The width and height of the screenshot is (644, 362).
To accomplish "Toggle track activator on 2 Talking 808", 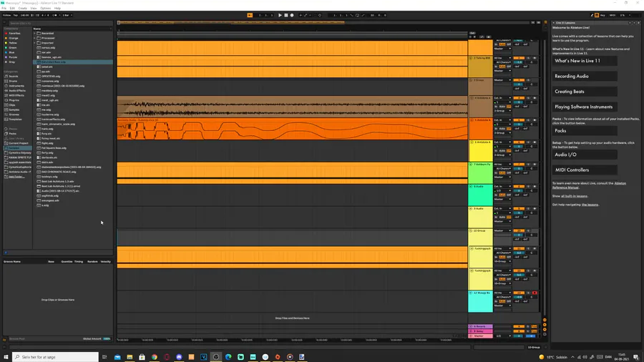I will (519, 58).
